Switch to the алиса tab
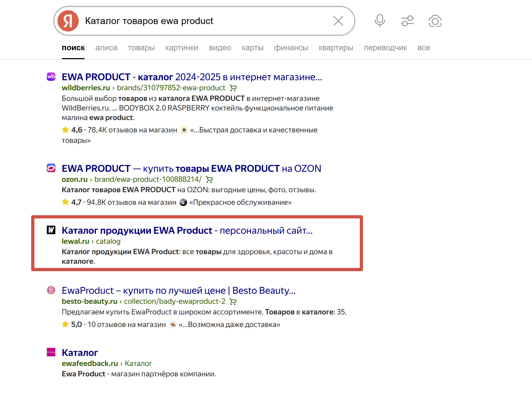Screen dimensions: 532x395 click(x=106, y=48)
